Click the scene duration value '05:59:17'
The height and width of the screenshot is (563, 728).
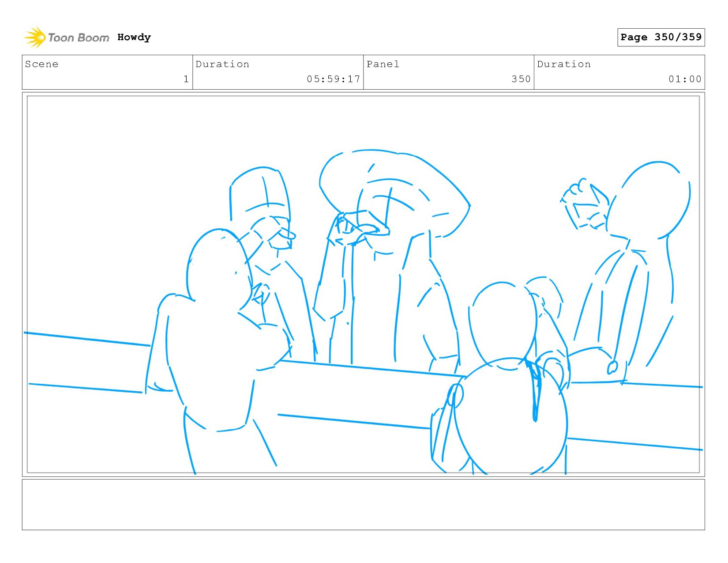click(334, 79)
